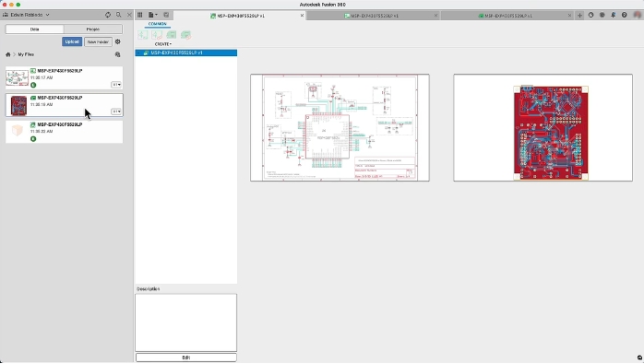Click the Link Schematic create icon
The height and width of the screenshot is (364, 644).
(157, 35)
